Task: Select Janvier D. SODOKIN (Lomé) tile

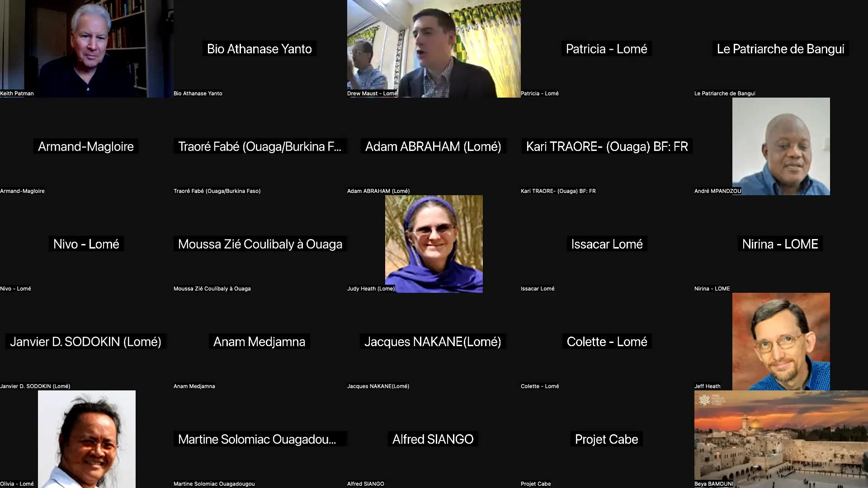Action: [x=87, y=342]
